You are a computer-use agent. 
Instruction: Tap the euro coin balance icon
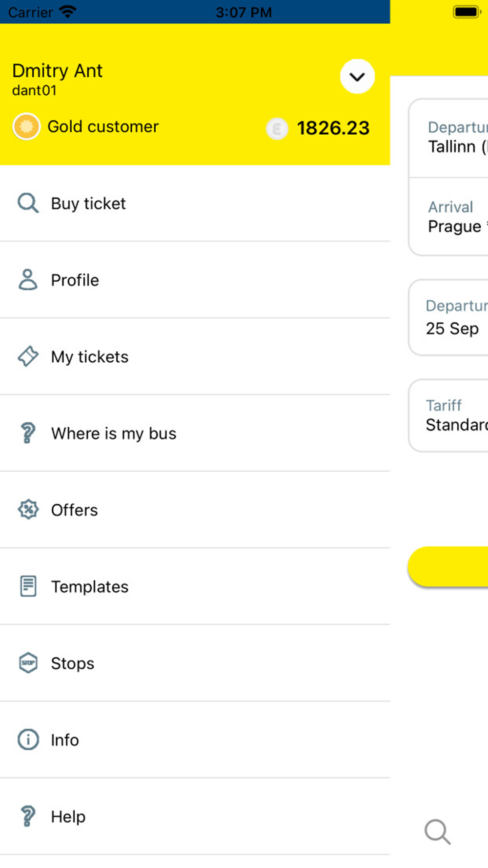[x=277, y=129]
